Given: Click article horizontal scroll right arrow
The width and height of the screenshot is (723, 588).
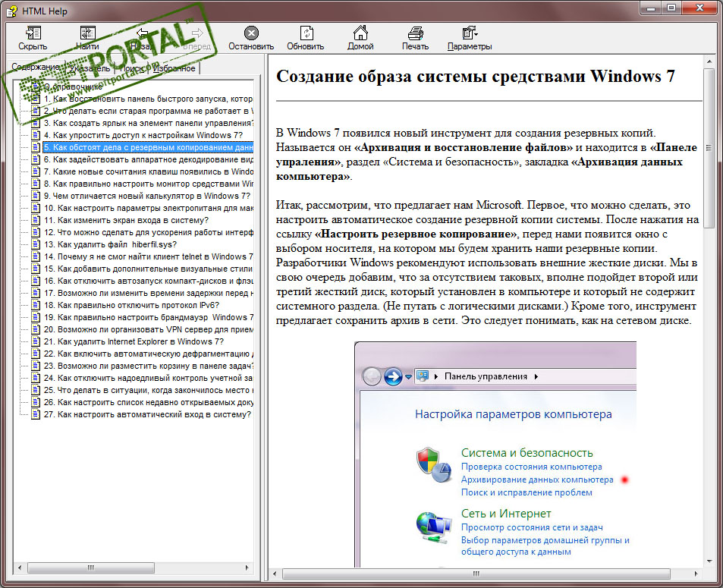Looking at the screenshot, I should click(x=696, y=574).
